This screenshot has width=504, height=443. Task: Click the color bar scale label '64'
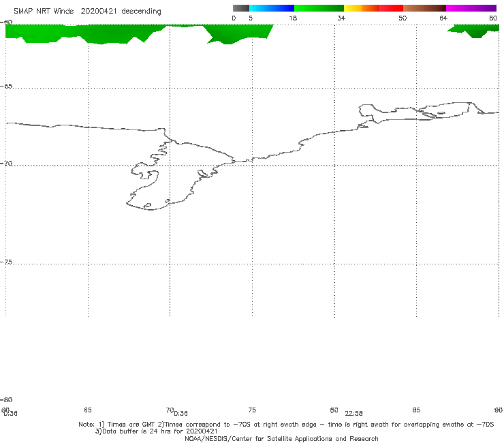tap(443, 18)
